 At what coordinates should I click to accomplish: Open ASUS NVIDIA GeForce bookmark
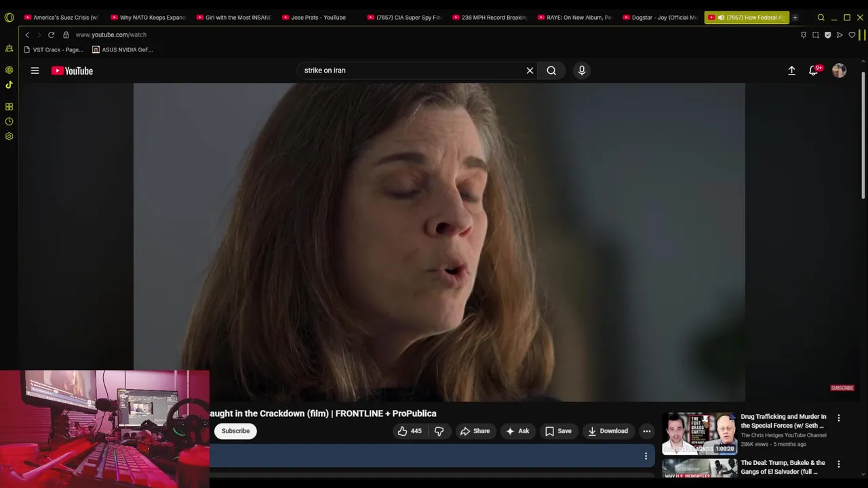123,49
